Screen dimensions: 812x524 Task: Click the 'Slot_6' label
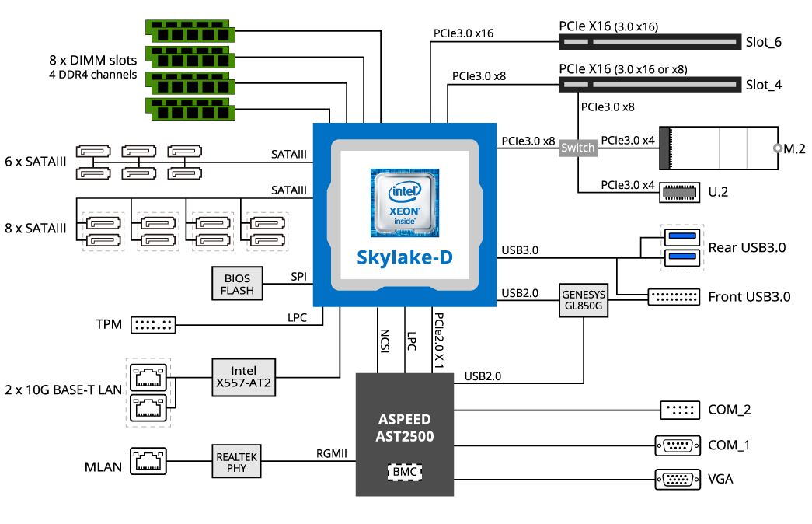pos(764,42)
